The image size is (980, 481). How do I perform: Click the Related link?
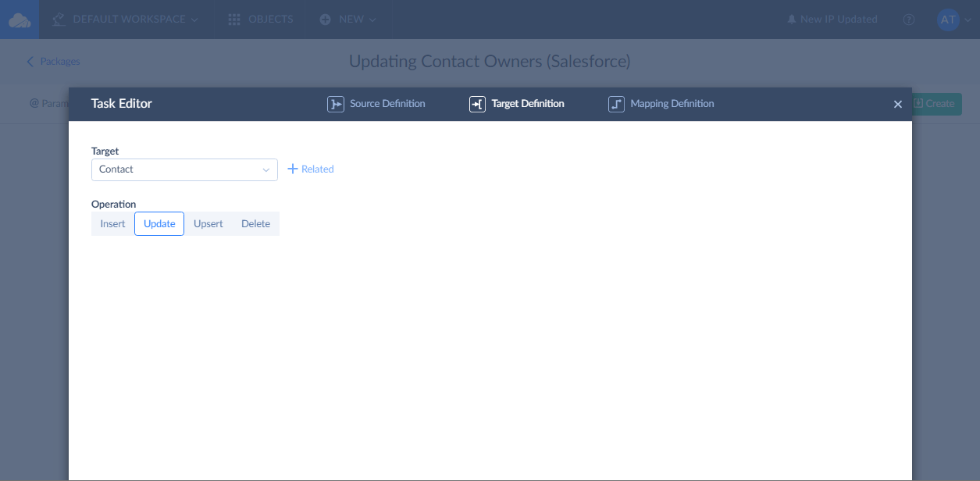[317, 169]
